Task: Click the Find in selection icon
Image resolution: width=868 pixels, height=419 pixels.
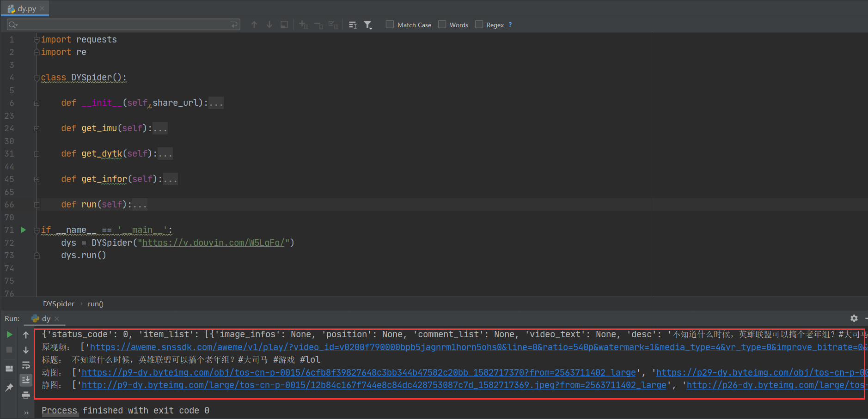Action: [284, 24]
